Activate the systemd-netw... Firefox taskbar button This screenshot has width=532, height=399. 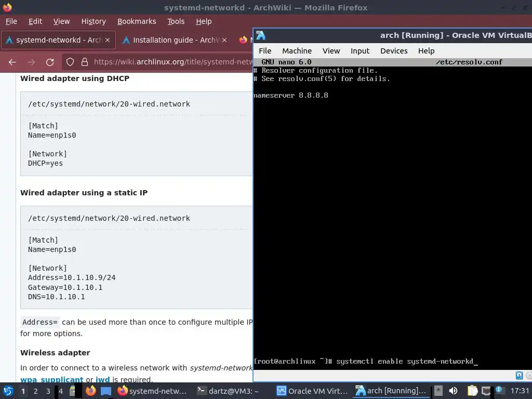point(152,391)
